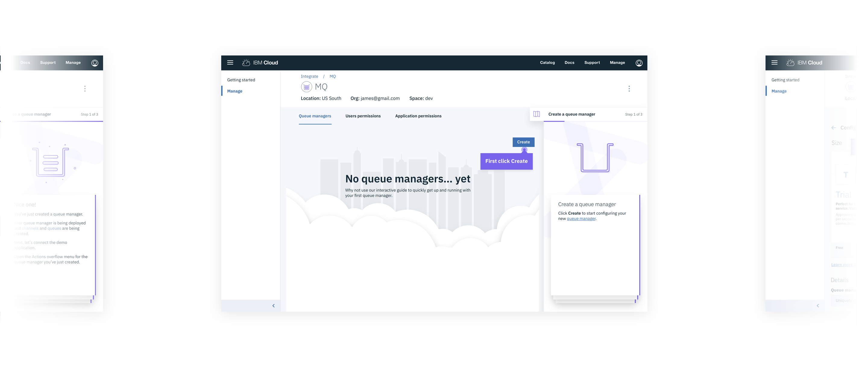Viewport: 868px width, 372px height.
Task: Open the Learn more link in right window
Action: click(x=842, y=265)
